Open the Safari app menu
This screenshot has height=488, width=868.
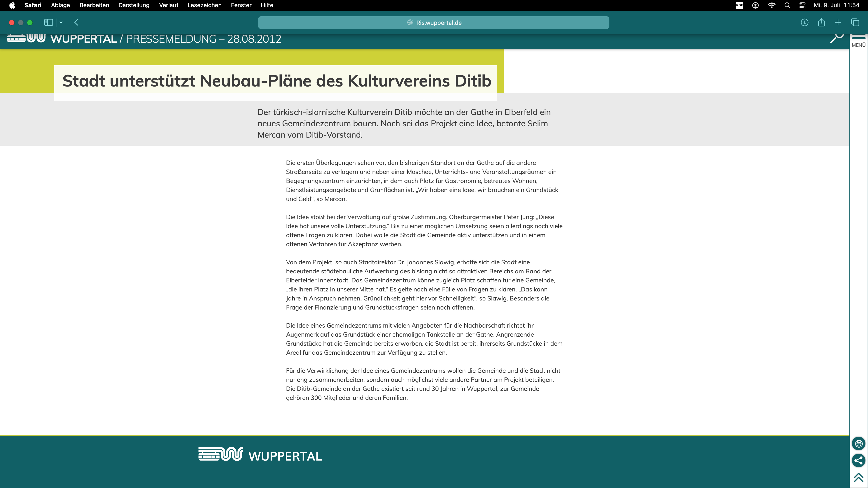[33, 5]
